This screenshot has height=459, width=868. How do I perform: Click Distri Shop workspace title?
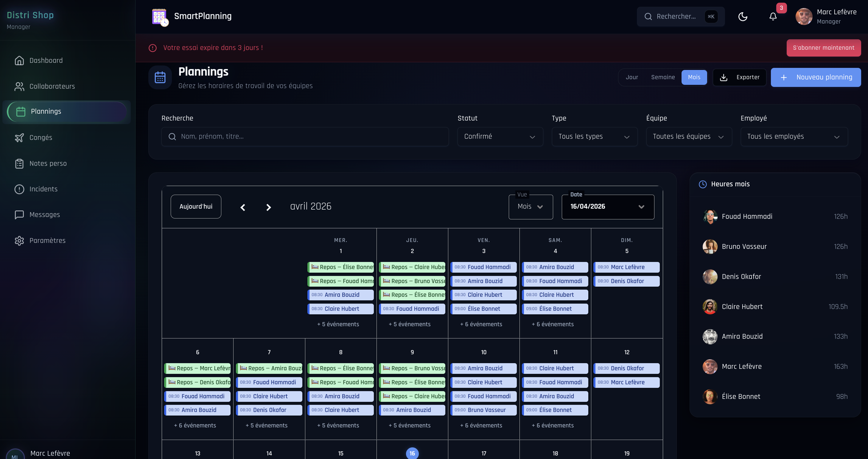click(30, 15)
